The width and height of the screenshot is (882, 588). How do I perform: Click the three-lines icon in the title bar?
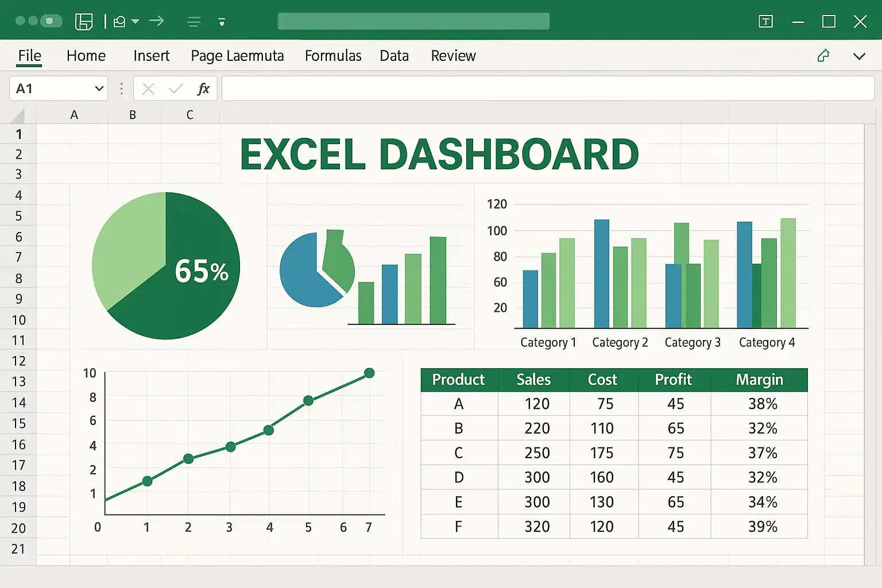[194, 22]
